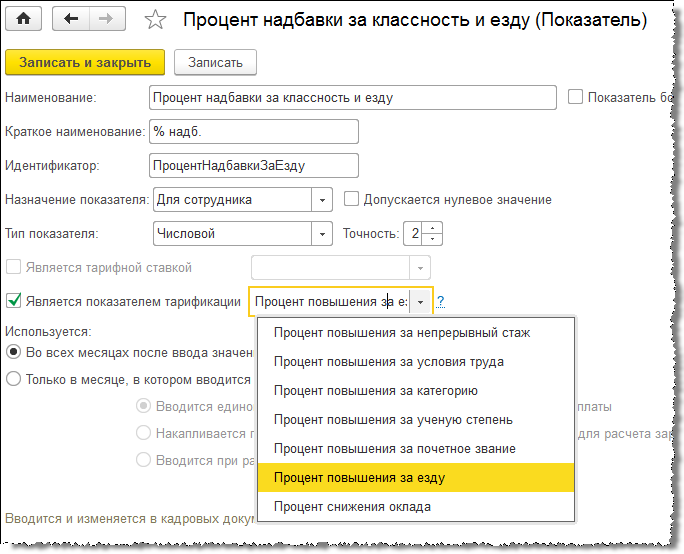Choose Процент повышения за ученую степень
The width and height of the screenshot is (684, 554).
(416, 420)
